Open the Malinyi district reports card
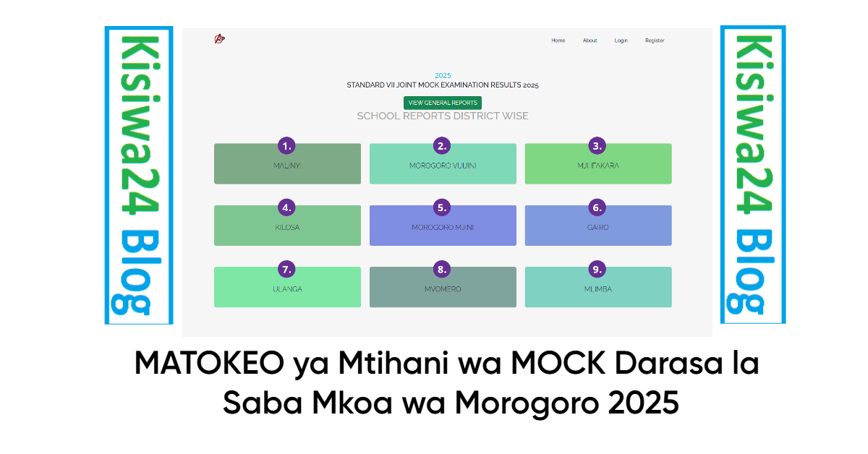 287,164
